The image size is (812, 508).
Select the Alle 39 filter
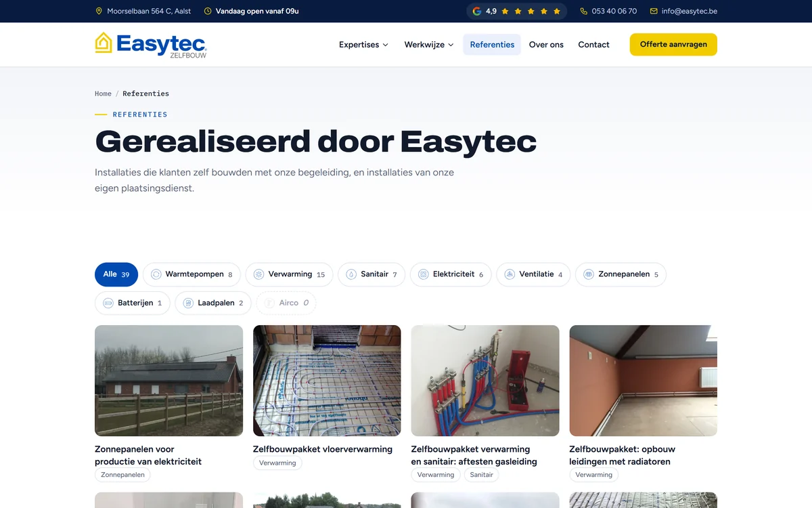click(116, 274)
